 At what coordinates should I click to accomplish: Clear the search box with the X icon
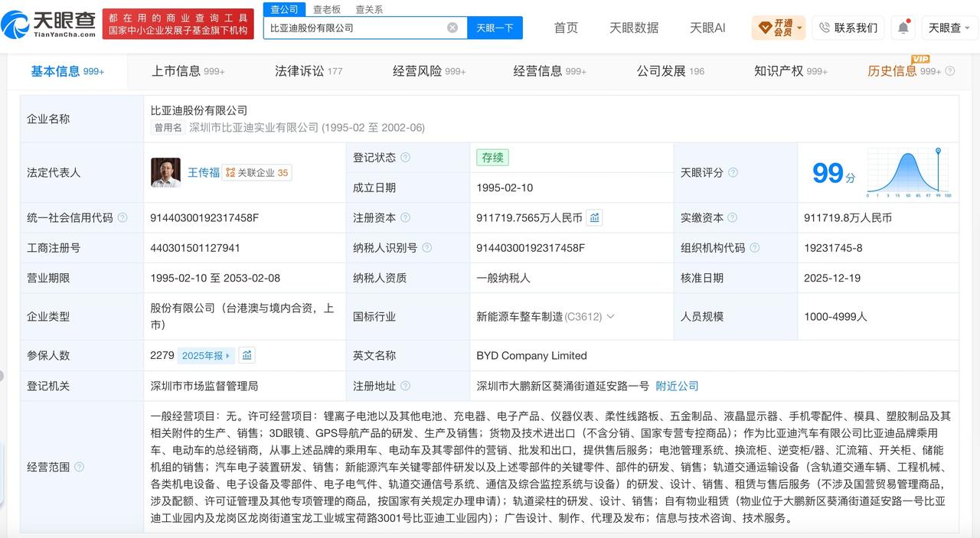(x=452, y=28)
